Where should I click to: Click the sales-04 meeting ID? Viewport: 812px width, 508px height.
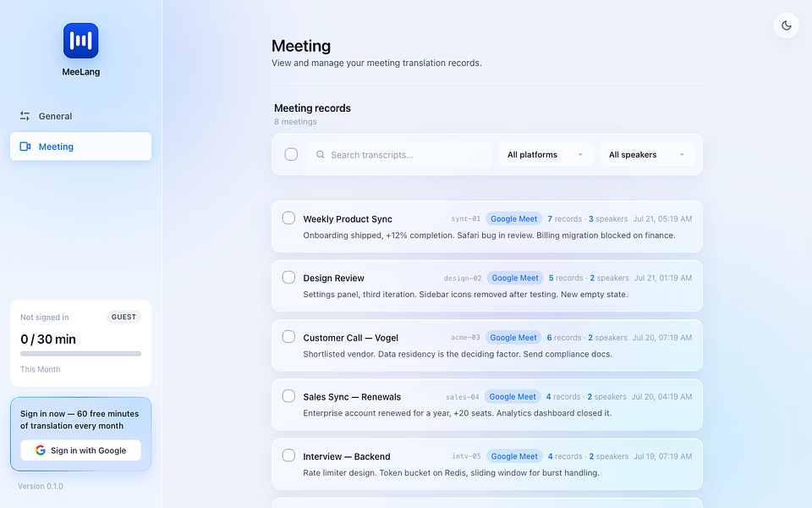point(463,396)
